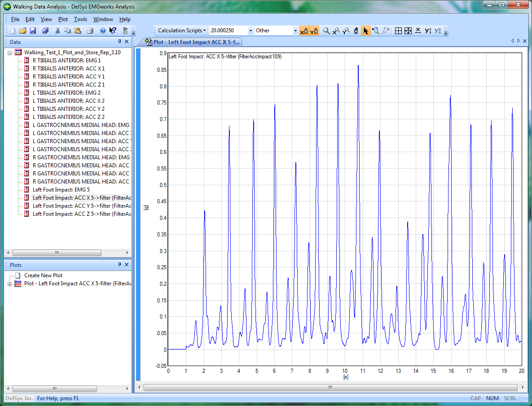Image resolution: width=532 pixels, height=406 pixels.
Task: Click the undo zoom icon
Action: point(376,31)
